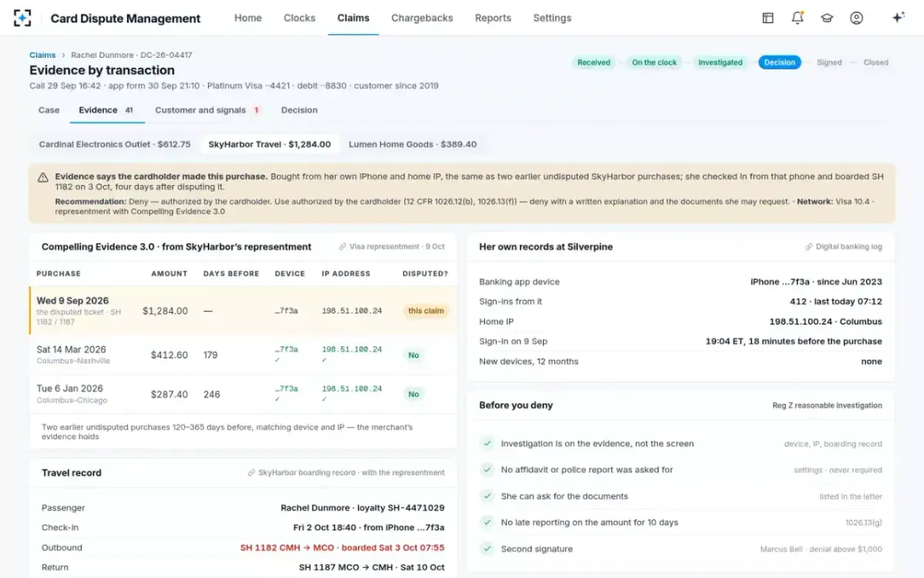
Task: Click check icon for Second signature
Action: tap(487, 549)
